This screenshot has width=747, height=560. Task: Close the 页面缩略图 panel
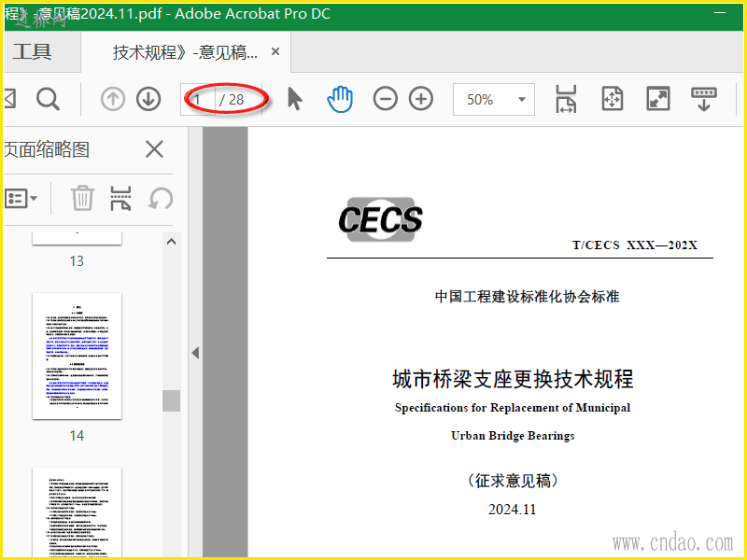click(154, 149)
